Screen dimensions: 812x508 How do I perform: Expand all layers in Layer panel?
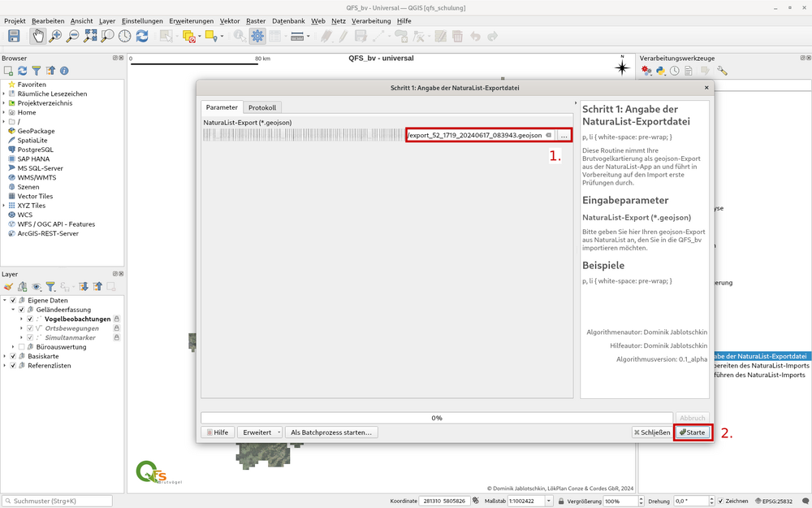tap(84, 287)
